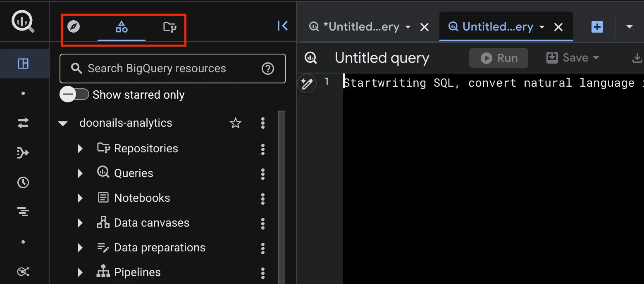The image size is (644, 284).
Task: Add a new query tab with plus icon
Action: (x=597, y=27)
